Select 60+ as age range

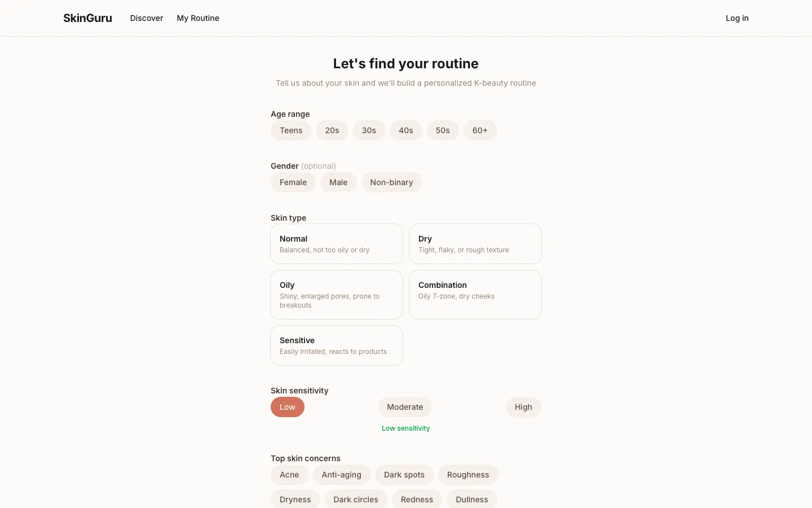tap(480, 130)
